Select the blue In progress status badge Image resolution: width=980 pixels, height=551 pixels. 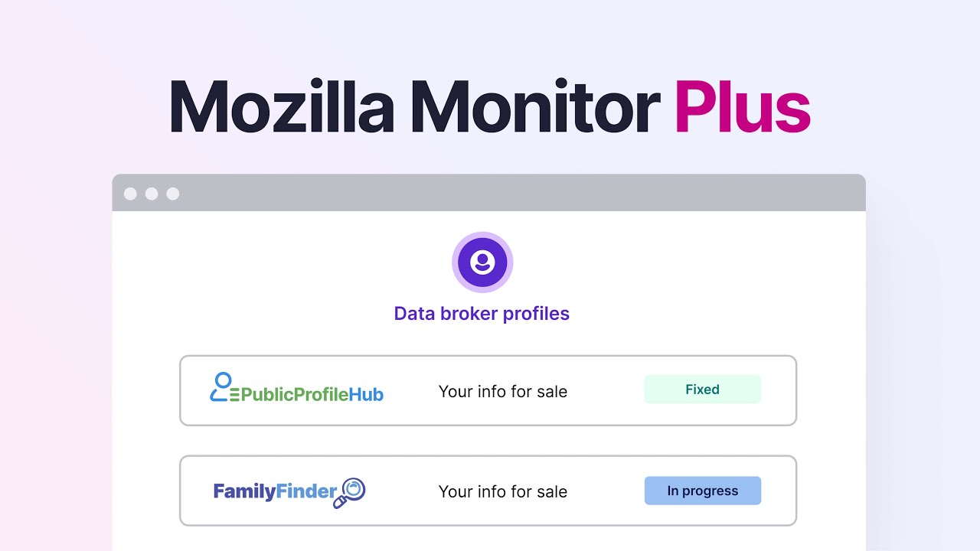(x=702, y=491)
